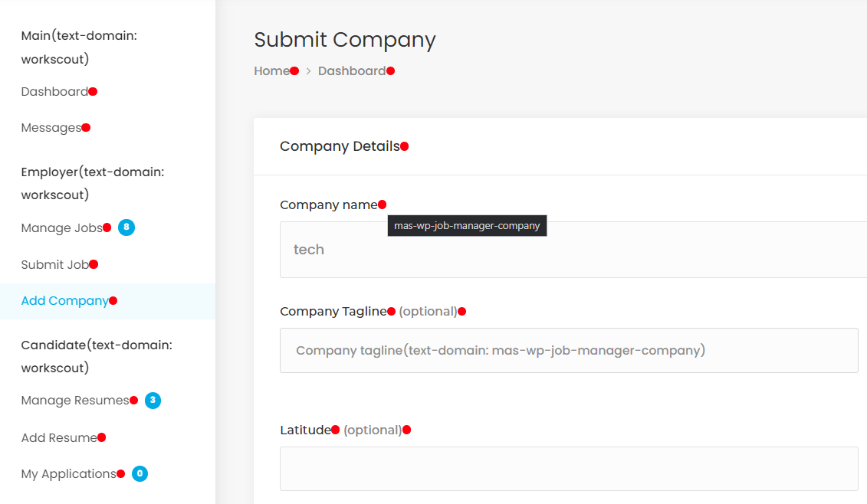Click the red dot next to Home breadcrumb
Screen dimensions: 867x504
click(294, 71)
